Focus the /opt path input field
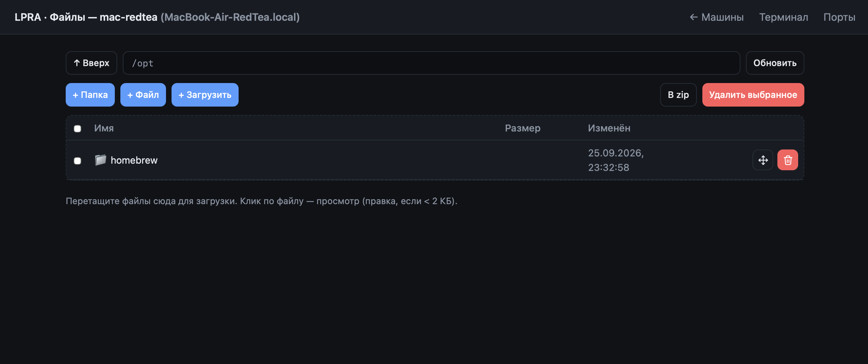The width and height of the screenshot is (868, 364). tap(431, 63)
